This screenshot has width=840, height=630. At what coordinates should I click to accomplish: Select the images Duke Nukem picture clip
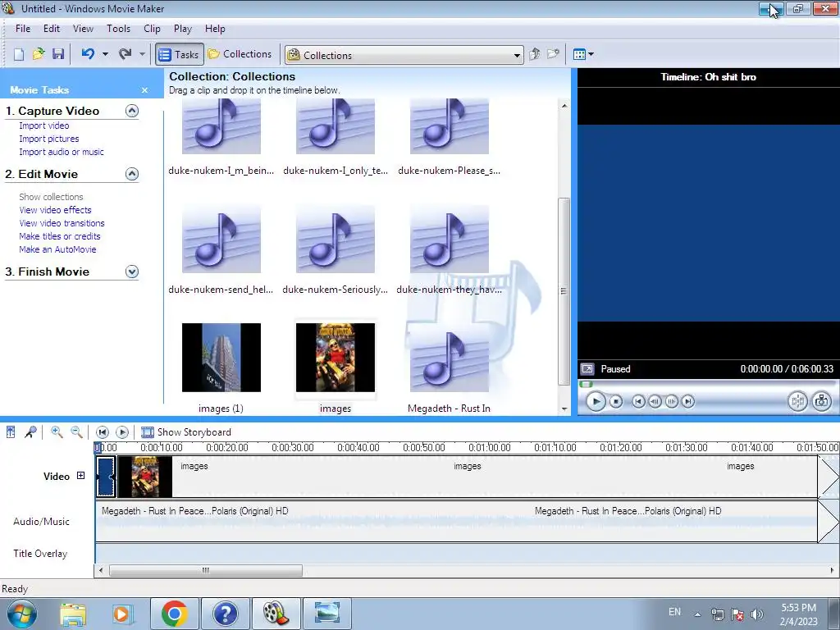(x=336, y=368)
